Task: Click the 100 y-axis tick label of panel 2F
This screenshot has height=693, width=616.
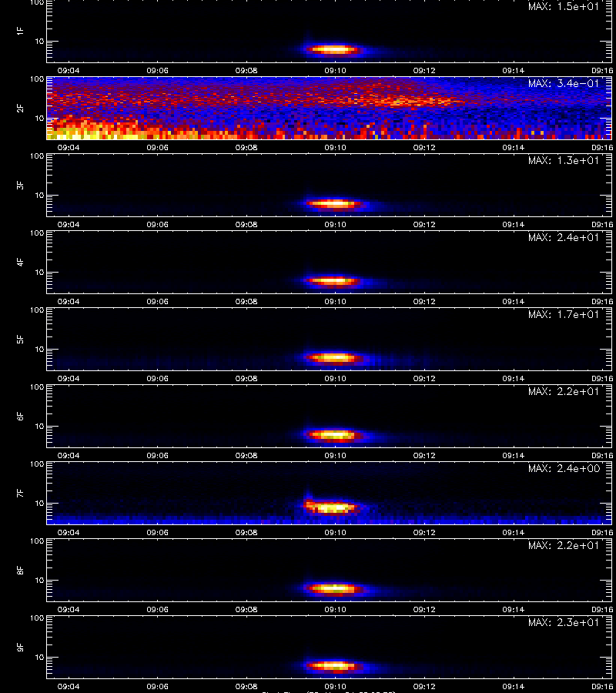Action: tap(37, 79)
